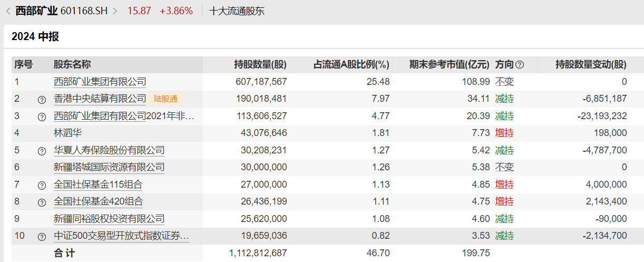Select change value -6,851,187
Viewport: 644px width, 262px height.
click(x=605, y=99)
